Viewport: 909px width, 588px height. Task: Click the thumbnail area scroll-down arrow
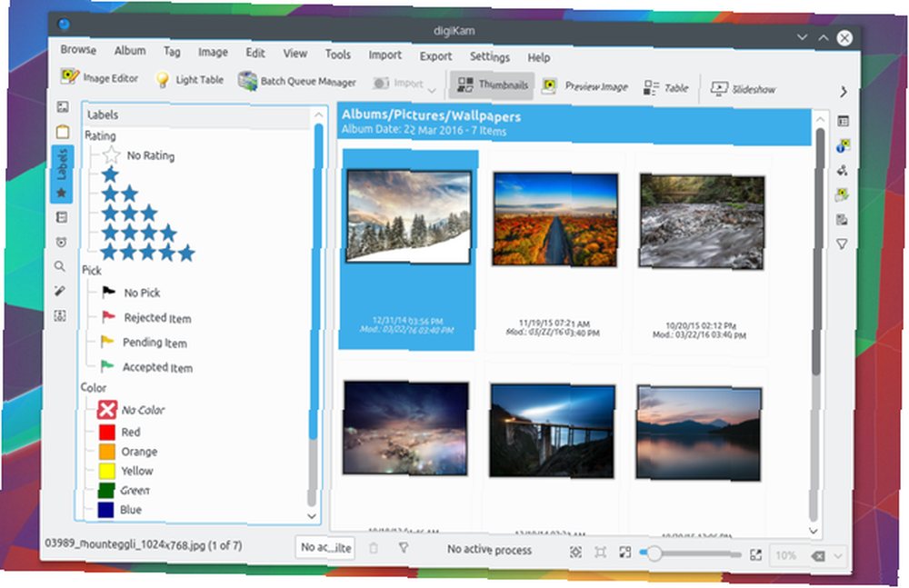pos(814,531)
